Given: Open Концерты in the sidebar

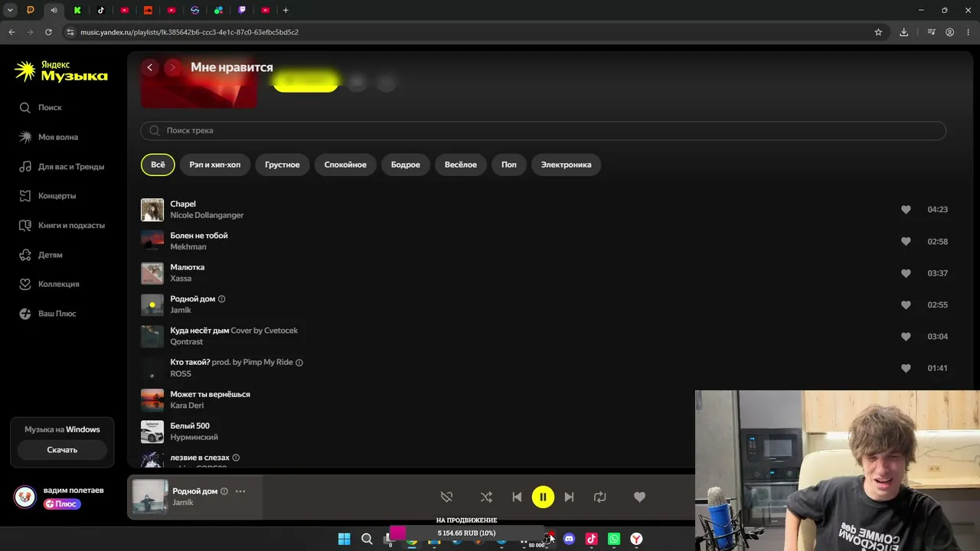Looking at the screenshot, I should pos(47,196).
